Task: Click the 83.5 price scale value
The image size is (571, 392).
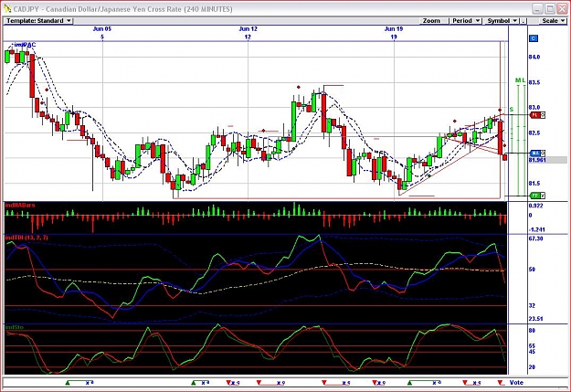Action: (x=534, y=82)
